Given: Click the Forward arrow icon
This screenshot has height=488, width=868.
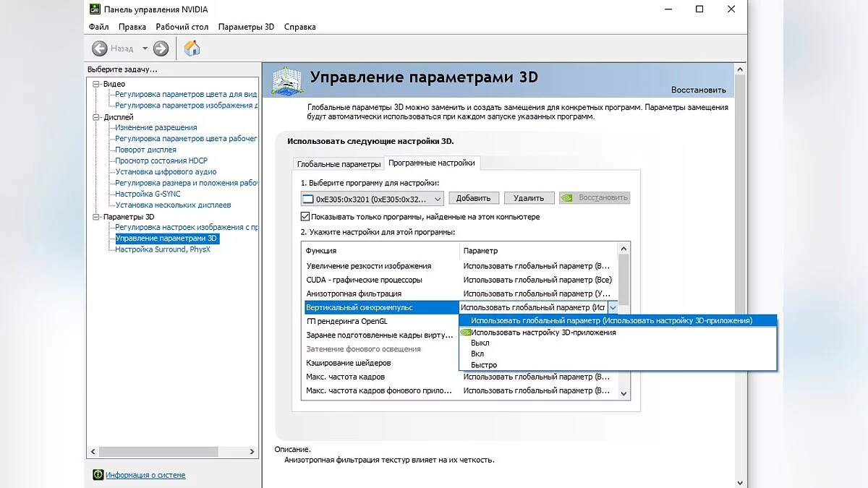Looking at the screenshot, I should [161, 48].
